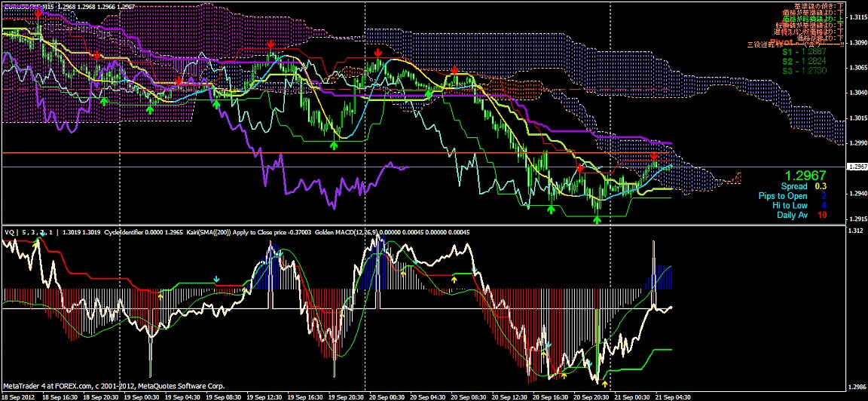Select the rightmost red sell arrow near current price

pos(654,156)
